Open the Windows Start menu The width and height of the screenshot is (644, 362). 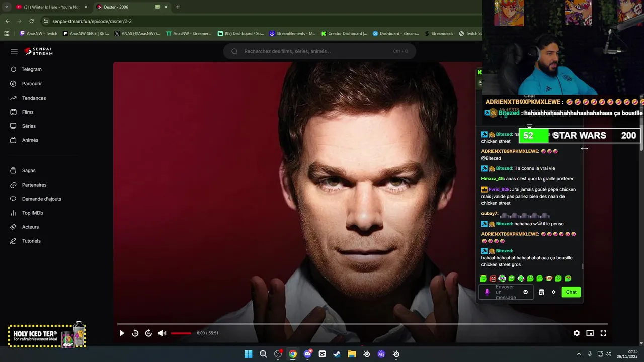[248, 354]
